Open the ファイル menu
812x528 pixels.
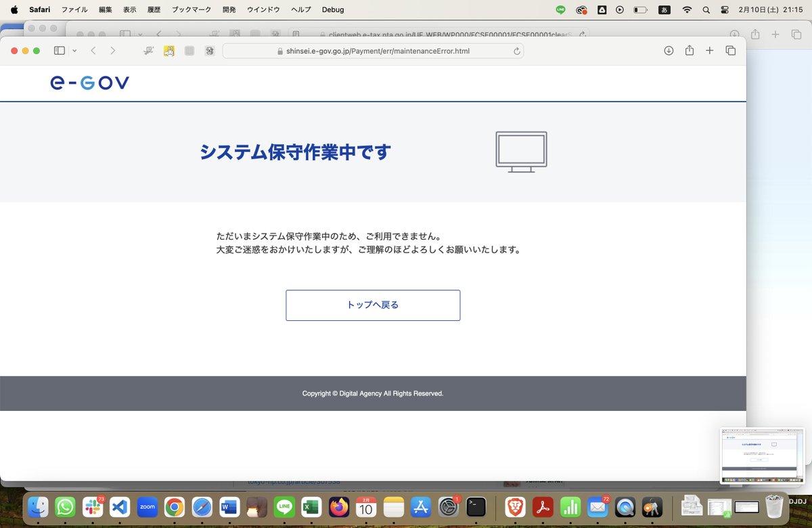(74, 9)
